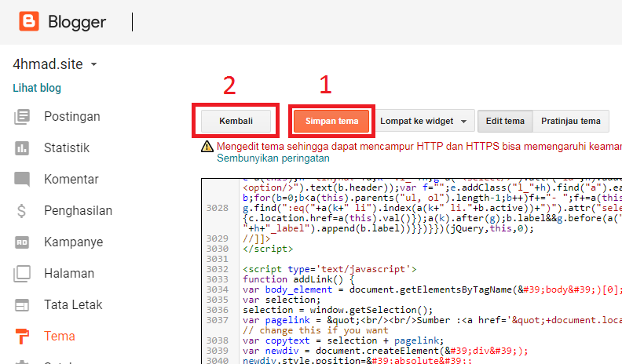Image resolution: width=622 pixels, height=364 pixels.
Task: Click the 'function addLink() {' code line
Action: (x=298, y=279)
